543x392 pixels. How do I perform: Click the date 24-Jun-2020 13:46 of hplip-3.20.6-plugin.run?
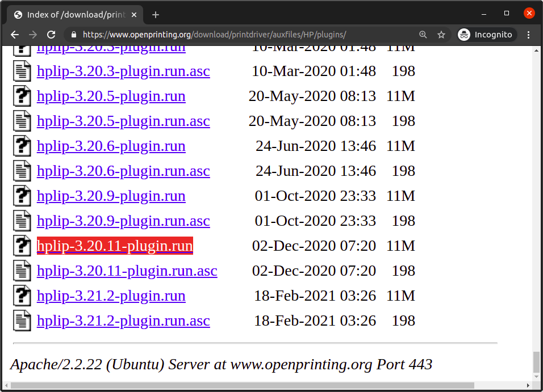coord(316,146)
